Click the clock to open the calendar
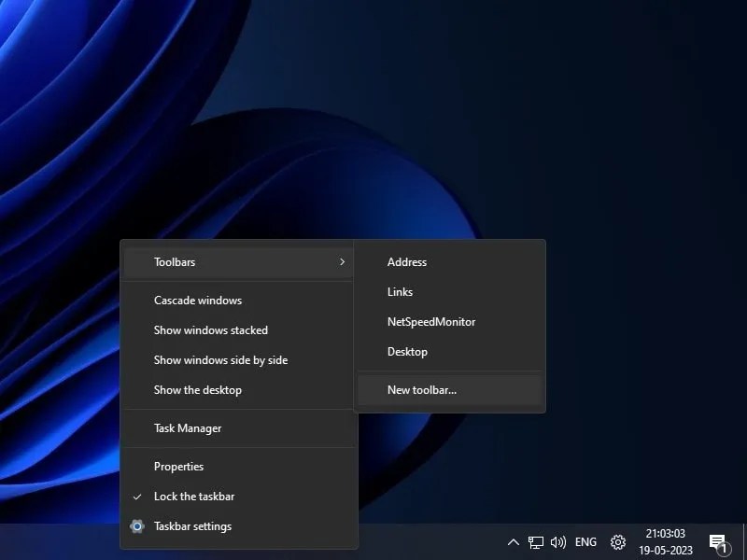This screenshot has width=747, height=560. [x=667, y=541]
